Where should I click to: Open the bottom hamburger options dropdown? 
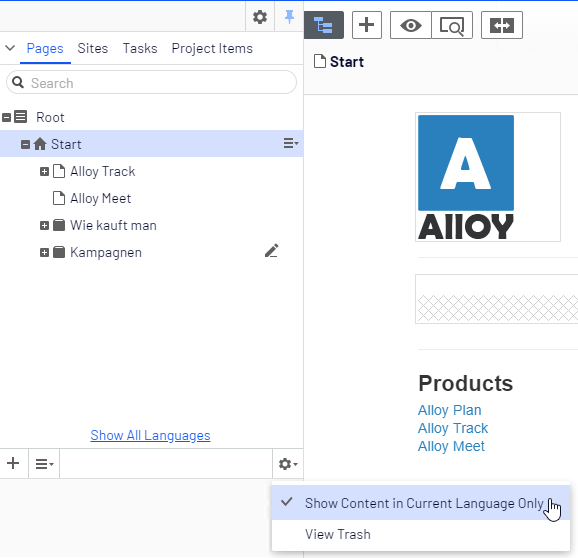click(44, 464)
